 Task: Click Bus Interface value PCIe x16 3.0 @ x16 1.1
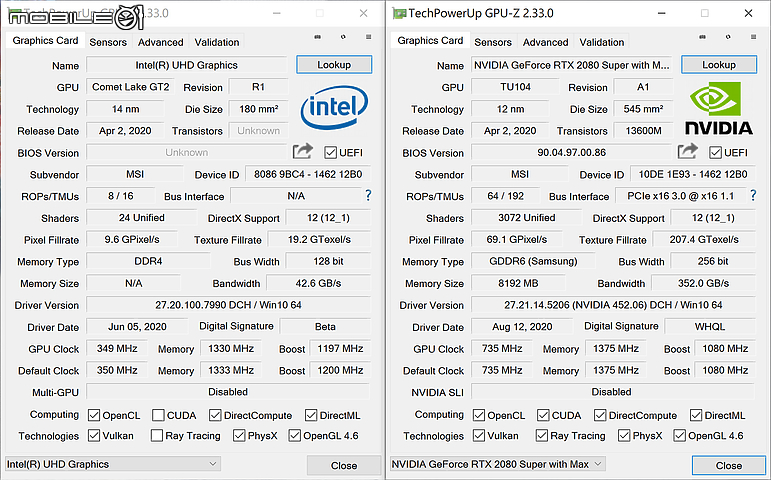point(681,196)
